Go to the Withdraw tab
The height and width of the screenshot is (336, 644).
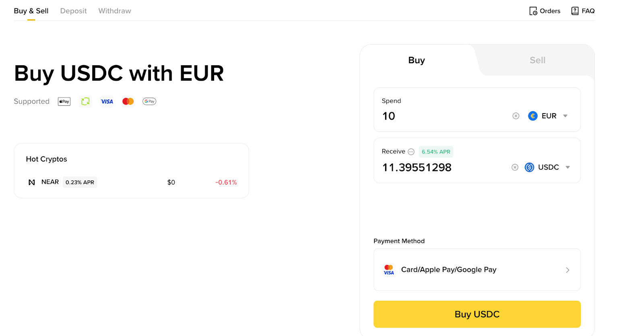[x=115, y=11]
